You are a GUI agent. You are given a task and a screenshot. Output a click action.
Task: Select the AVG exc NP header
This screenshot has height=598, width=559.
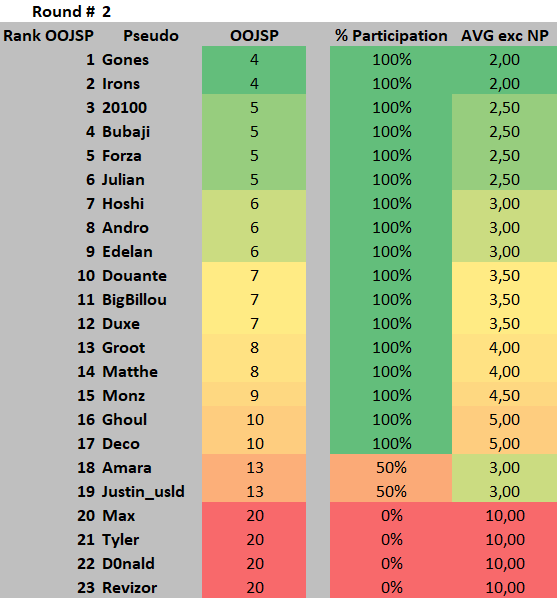click(504, 35)
